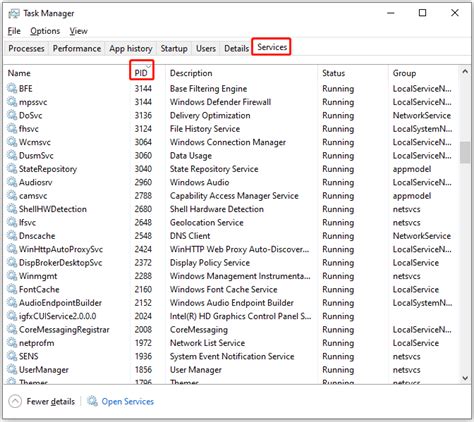Select the Services tab
The height and width of the screenshot is (422, 474).
272,47
